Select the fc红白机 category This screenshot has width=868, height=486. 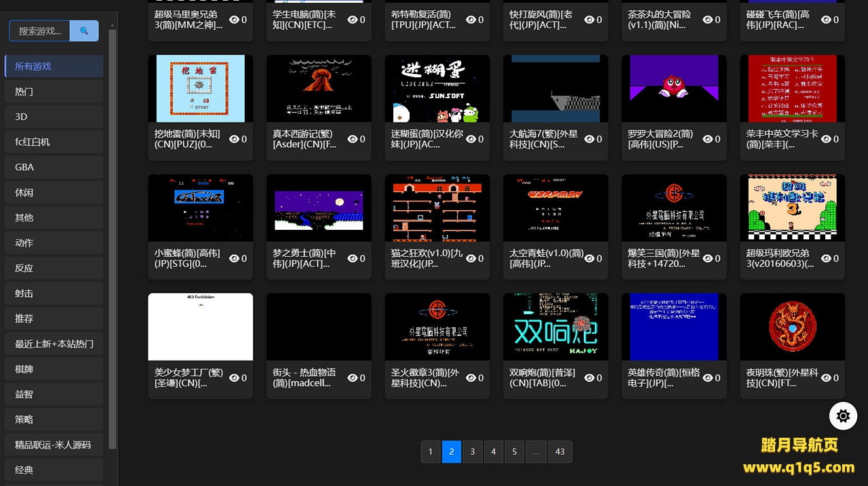point(54,142)
